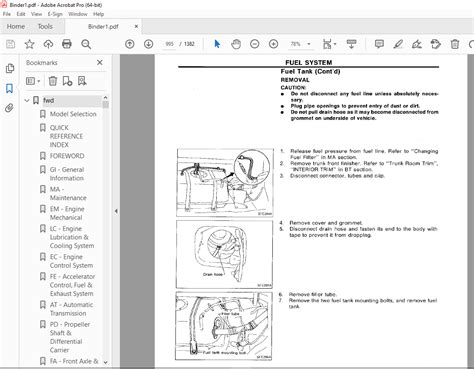
Task: Click the fuel tank connector diagram image
Action: (225, 183)
